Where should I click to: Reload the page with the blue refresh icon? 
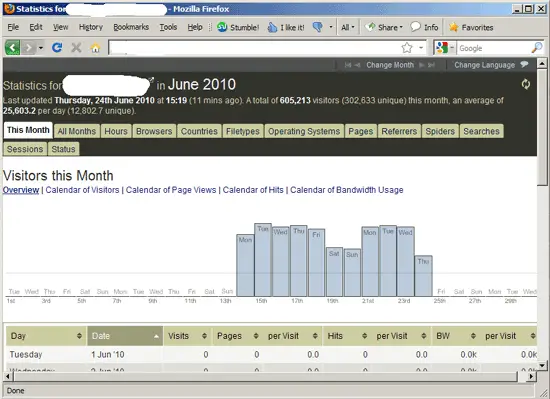(57, 47)
